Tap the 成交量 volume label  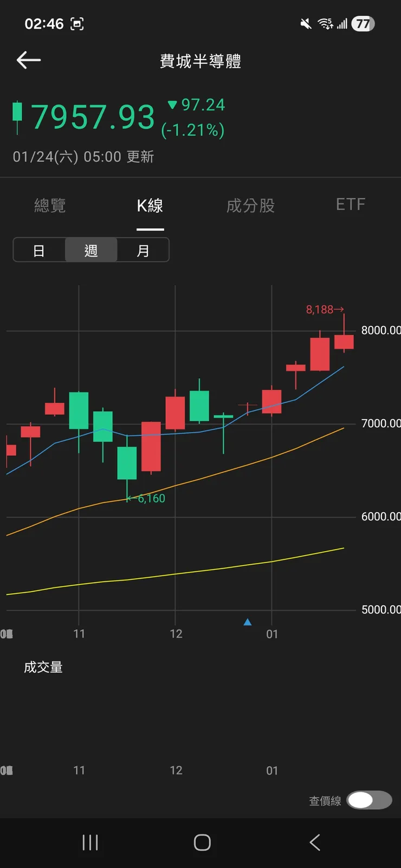pos(43,667)
